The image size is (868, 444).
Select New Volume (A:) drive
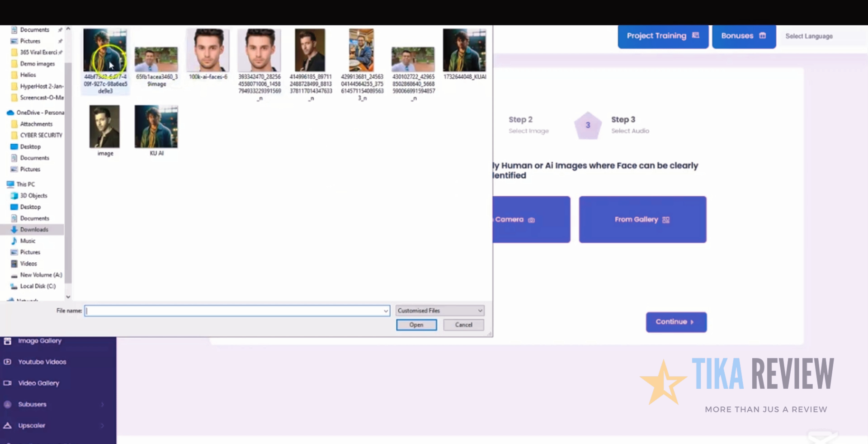pos(41,275)
